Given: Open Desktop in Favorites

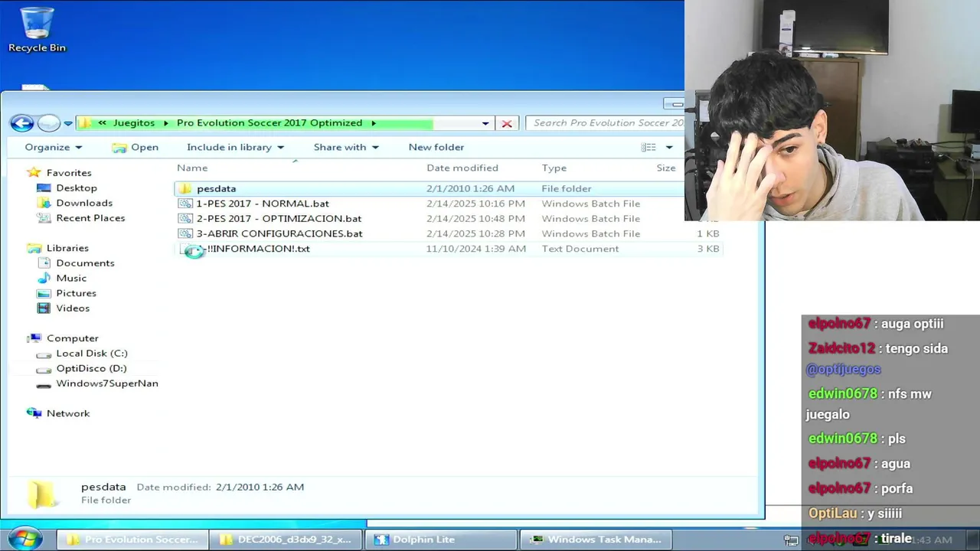Looking at the screenshot, I should pyautogui.click(x=76, y=187).
